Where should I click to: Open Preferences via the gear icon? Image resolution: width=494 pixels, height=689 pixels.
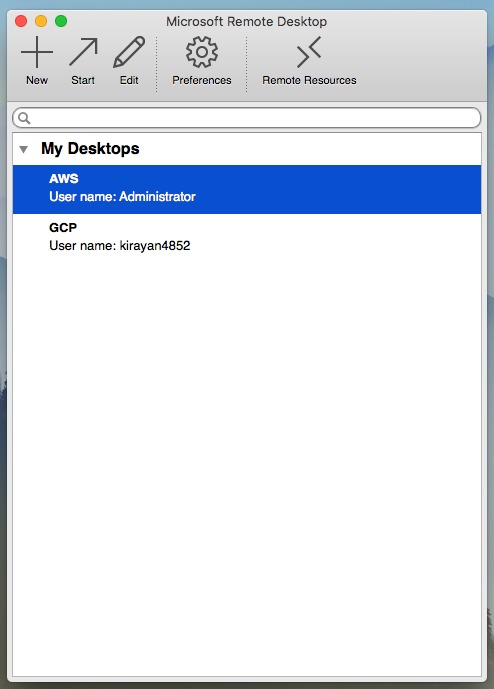pos(202,52)
